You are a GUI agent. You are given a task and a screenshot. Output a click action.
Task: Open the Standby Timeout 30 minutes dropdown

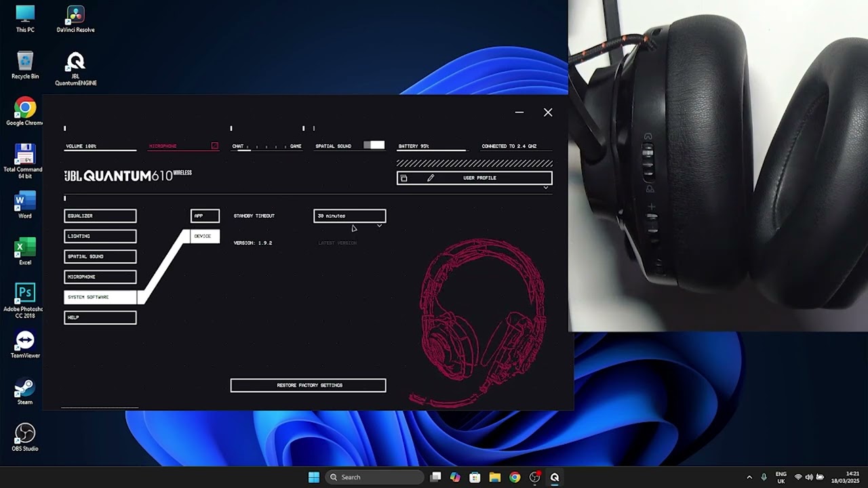[350, 216]
